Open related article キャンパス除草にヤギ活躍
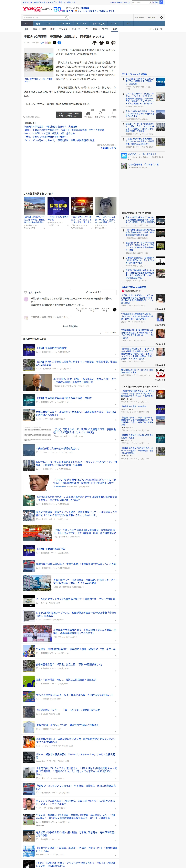Screen dimensions: 186x868 click(49, 133)
